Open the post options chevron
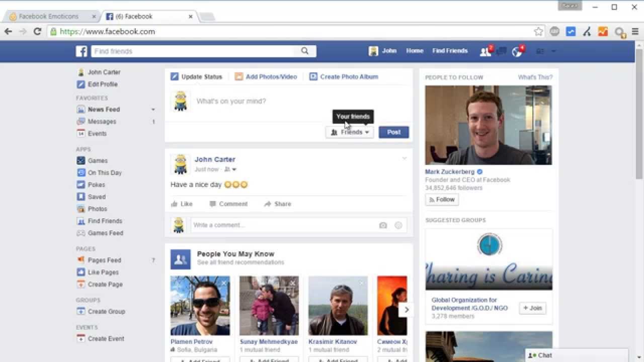 coord(404,158)
